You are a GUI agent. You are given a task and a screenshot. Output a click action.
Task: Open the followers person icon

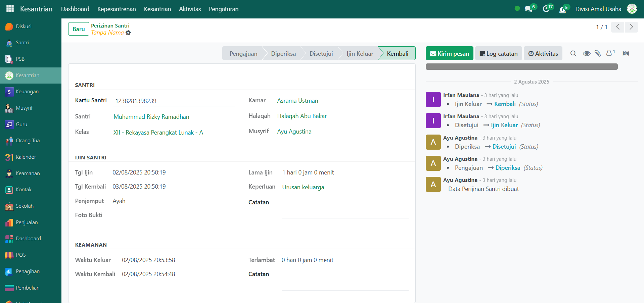[609, 53]
